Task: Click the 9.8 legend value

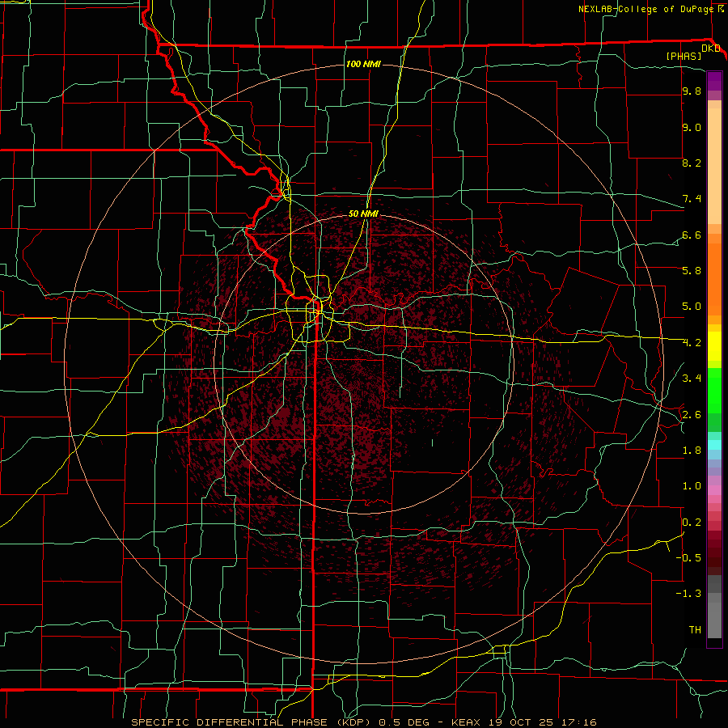Action: (x=692, y=91)
